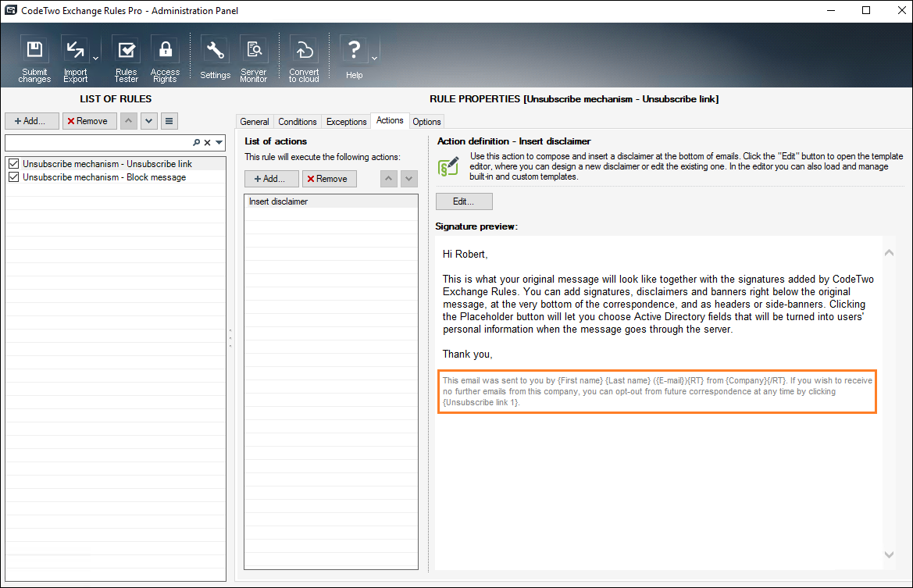The image size is (913, 588).
Task: Move the selected action up
Action: [389, 179]
